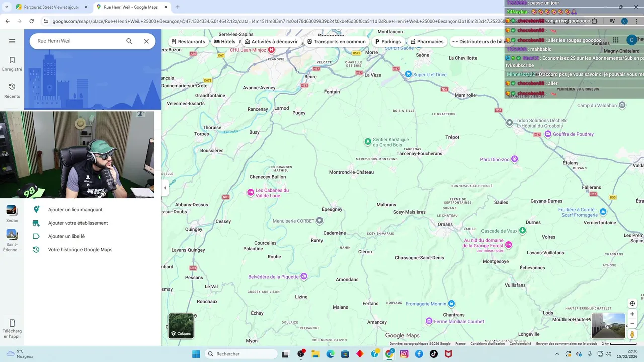Filter the map by Parkings

pos(388,42)
